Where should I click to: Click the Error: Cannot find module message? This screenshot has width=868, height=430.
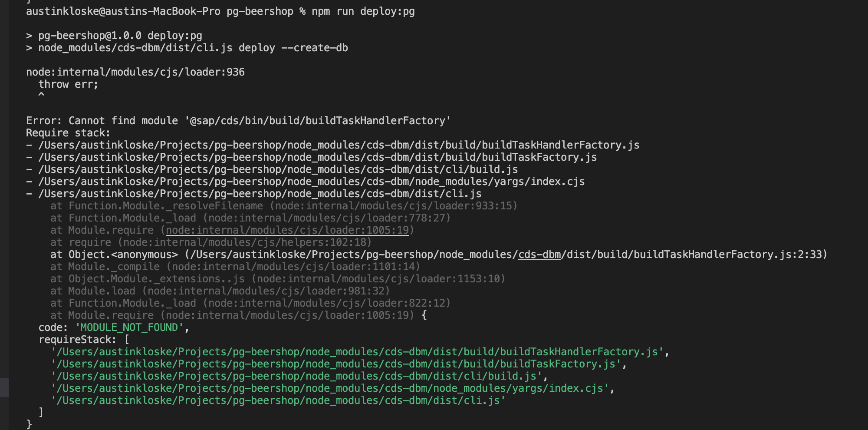pyautogui.click(x=237, y=120)
